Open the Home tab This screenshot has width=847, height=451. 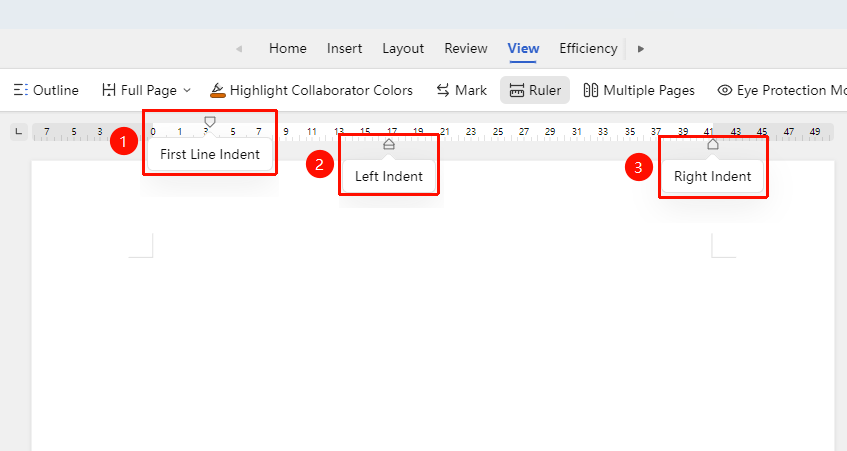point(287,49)
